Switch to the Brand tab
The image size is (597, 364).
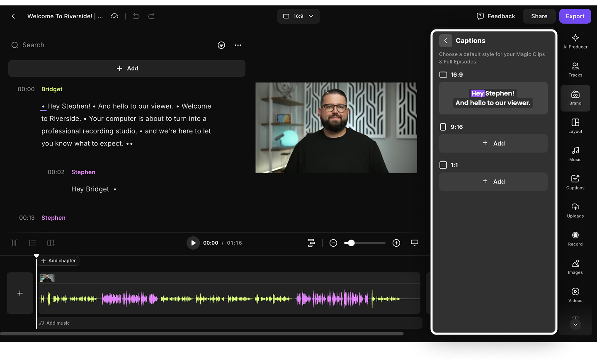575,97
